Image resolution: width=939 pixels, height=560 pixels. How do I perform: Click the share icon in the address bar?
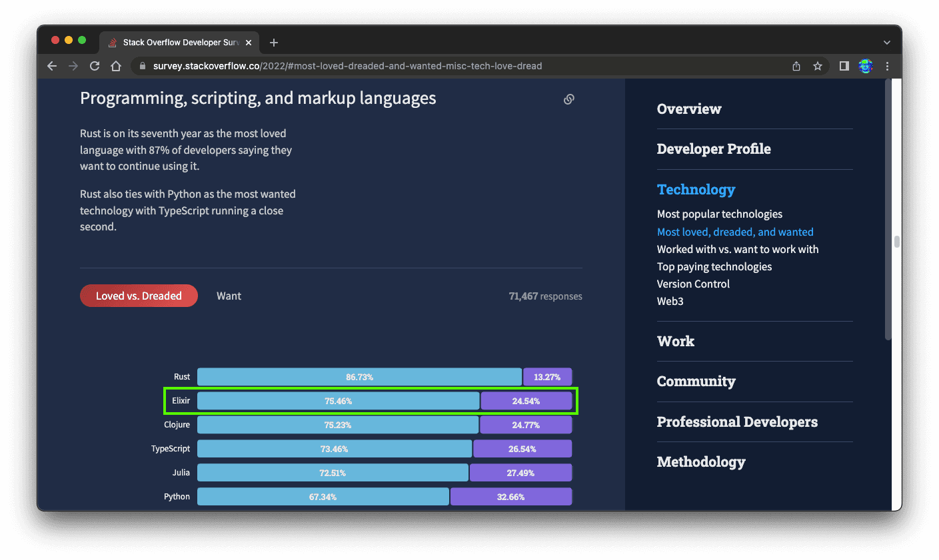(x=796, y=66)
